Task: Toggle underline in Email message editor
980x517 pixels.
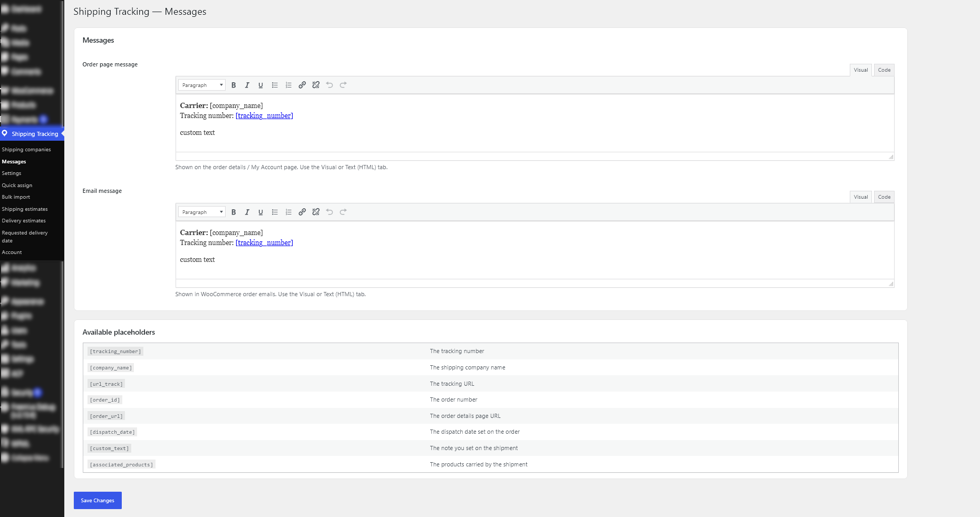Action: (261, 212)
